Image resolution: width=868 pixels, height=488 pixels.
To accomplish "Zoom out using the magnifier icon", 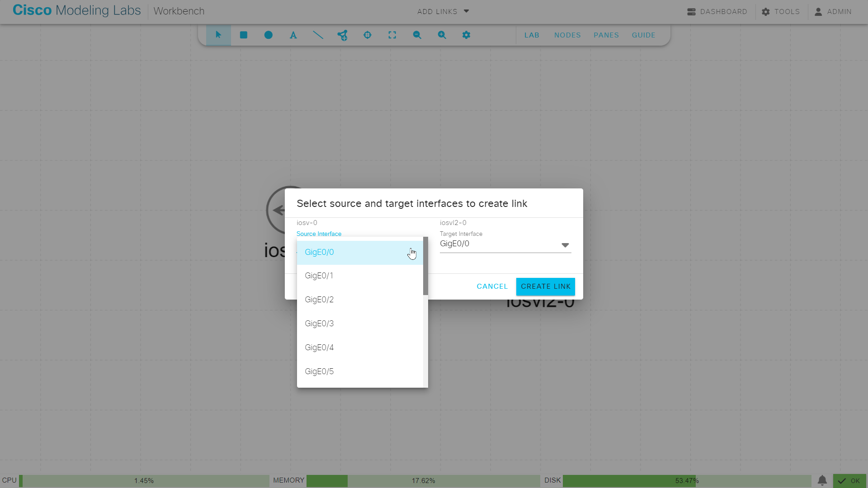I will coord(417,35).
